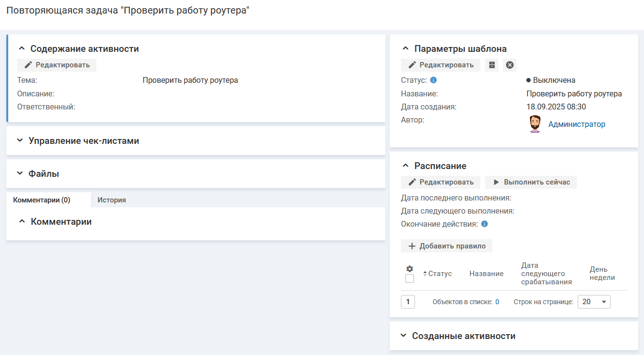Open the rows-per-page dropdown showing 20
The height and width of the screenshot is (355, 644).
click(594, 302)
